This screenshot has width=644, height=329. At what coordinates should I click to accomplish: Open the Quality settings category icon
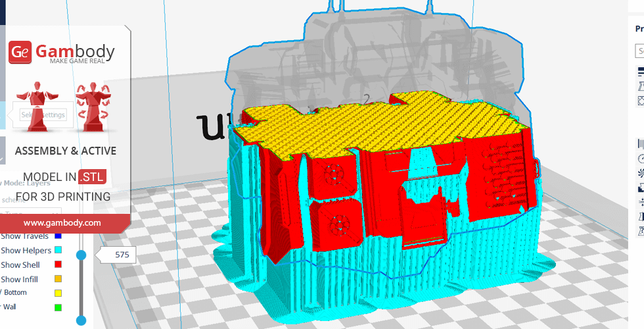pos(641,72)
